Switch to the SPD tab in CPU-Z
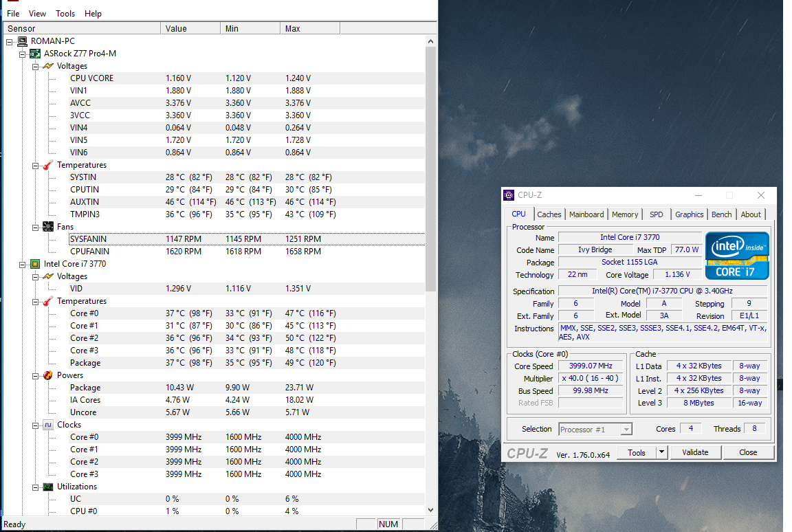 tap(656, 214)
